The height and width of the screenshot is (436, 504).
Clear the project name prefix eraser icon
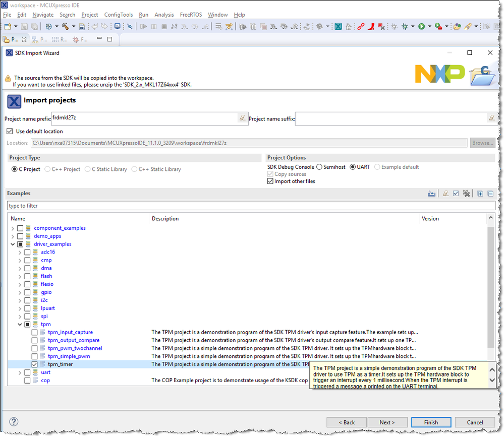point(242,118)
